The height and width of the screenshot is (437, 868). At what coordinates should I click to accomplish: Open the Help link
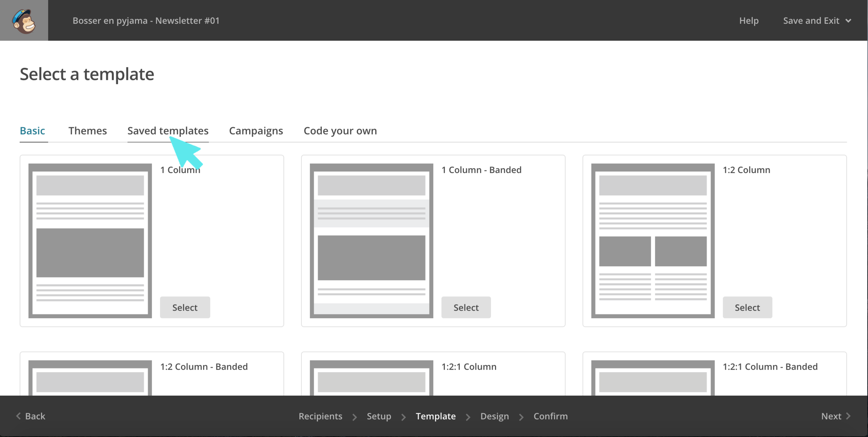pos(749,21)
